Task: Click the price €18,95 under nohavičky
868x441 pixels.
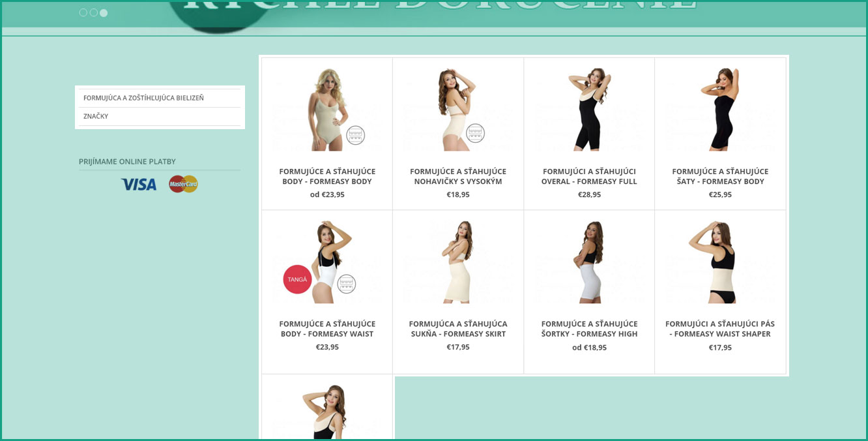Action: pos(458,194)
